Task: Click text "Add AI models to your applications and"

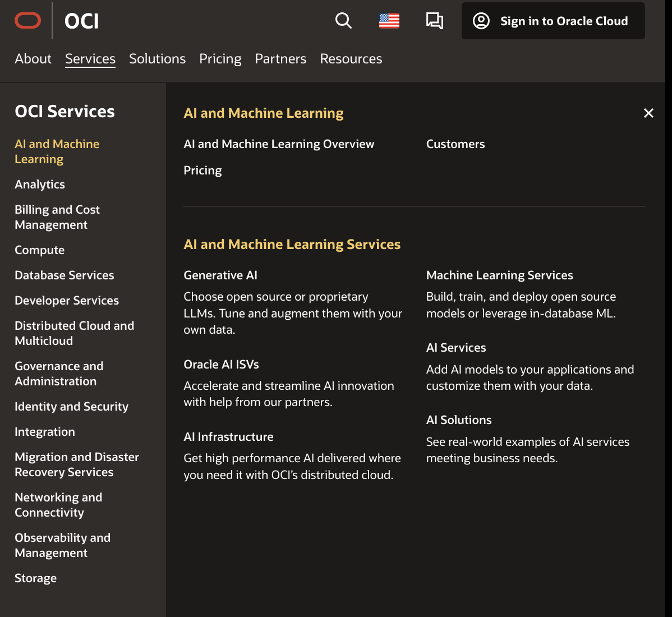Action: 530,369
